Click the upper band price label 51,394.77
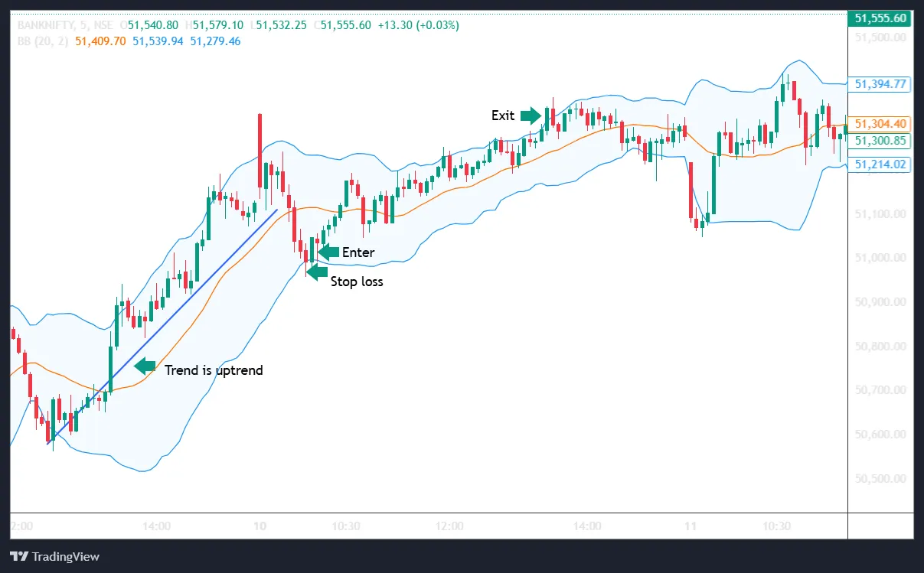This screenshot has width=924, height=573. (881, 84)
